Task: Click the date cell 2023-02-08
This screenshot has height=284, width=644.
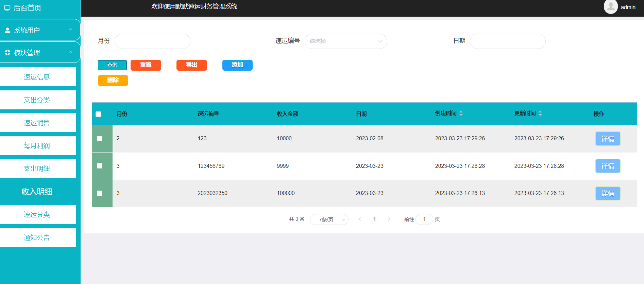Action: coord(370,138)
